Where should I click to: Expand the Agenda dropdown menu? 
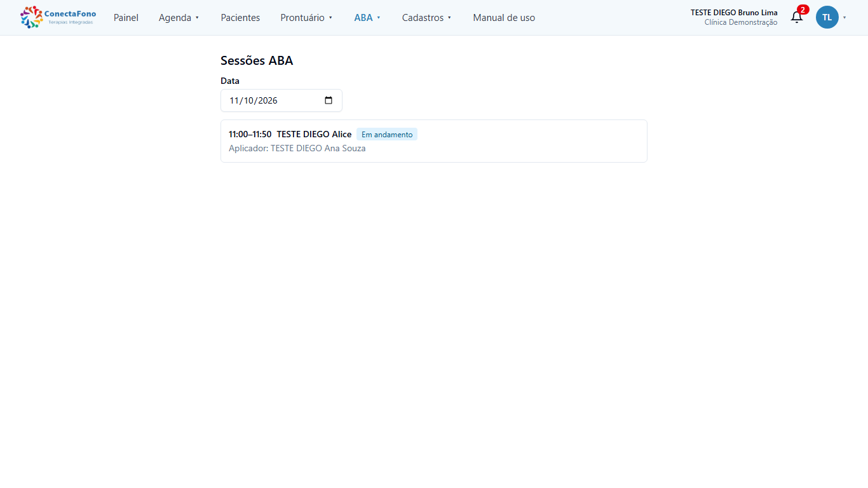point(179,18)
